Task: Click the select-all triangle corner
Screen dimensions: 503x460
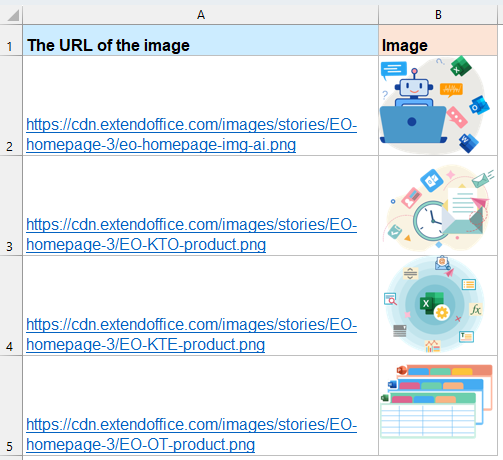Action: (11, 15)
